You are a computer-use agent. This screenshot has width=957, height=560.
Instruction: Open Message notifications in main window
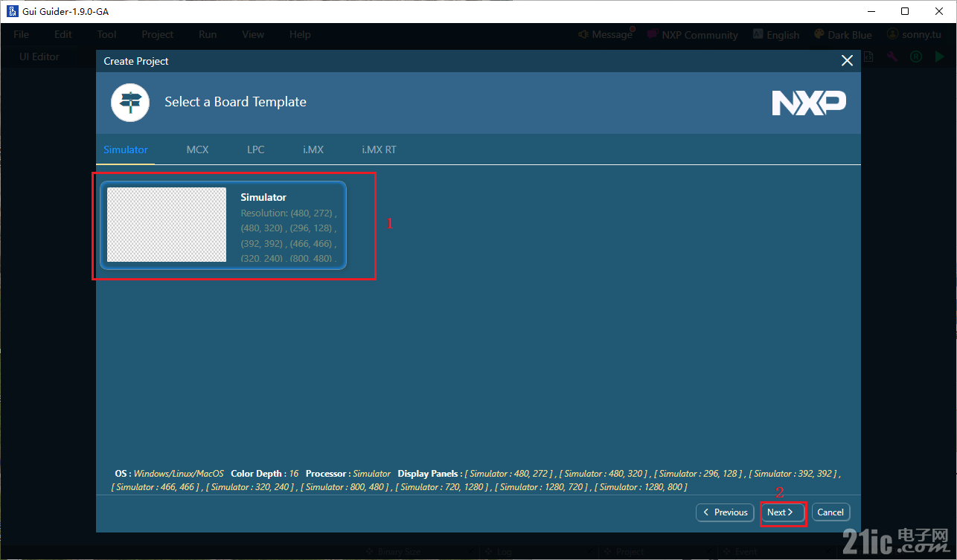click(x=605, y=34)
